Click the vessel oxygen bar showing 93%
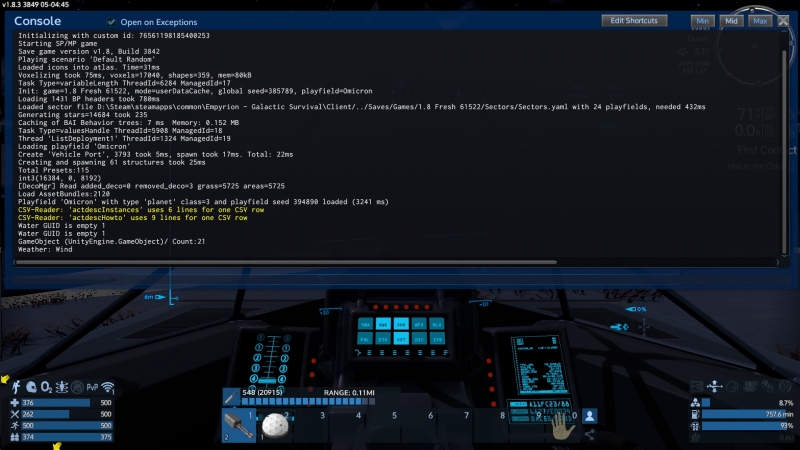This screenshot has height=450, width=800. 748,426
